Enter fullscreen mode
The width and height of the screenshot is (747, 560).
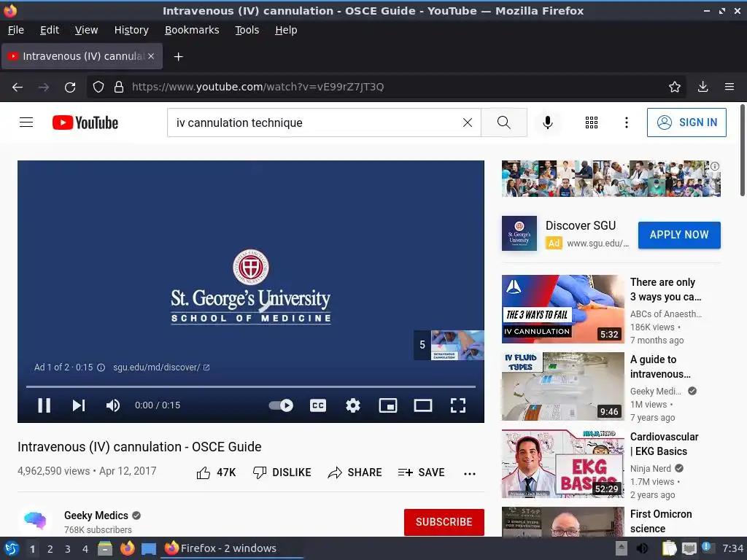pyautogui.click(x=458, y=405)
